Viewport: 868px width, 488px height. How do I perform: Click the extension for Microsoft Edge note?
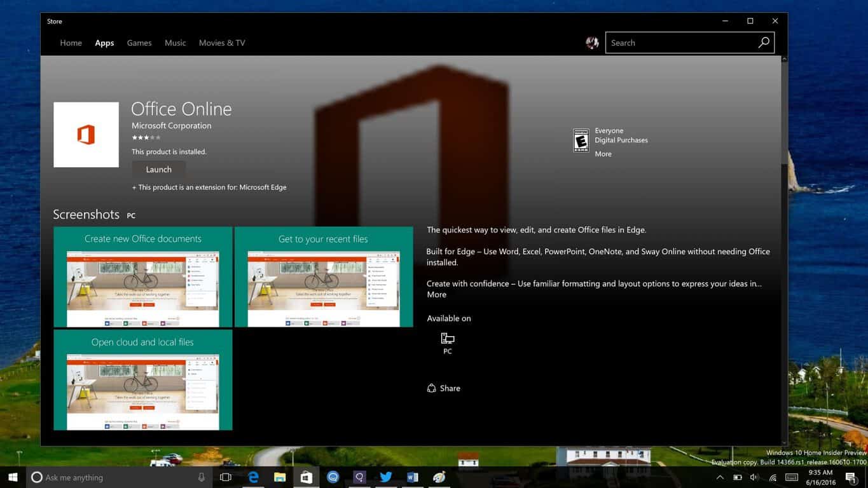(x=209, y=187)
